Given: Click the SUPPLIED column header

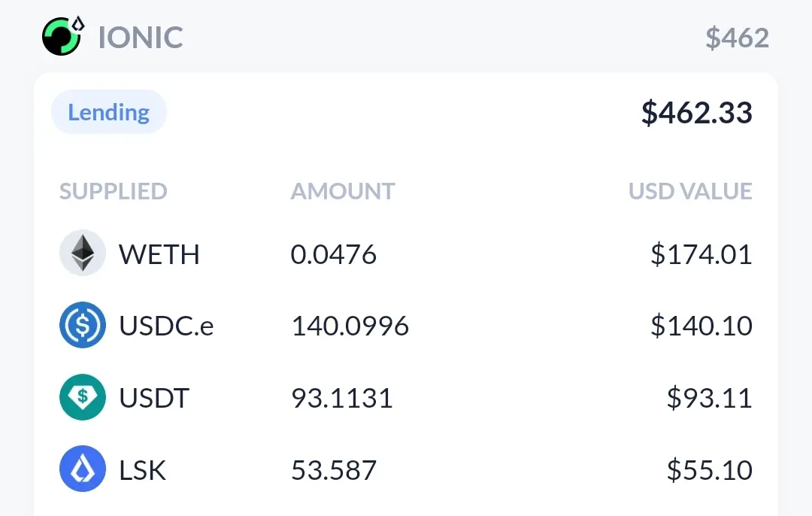Looking at the screenshot, I should point(114,191).
